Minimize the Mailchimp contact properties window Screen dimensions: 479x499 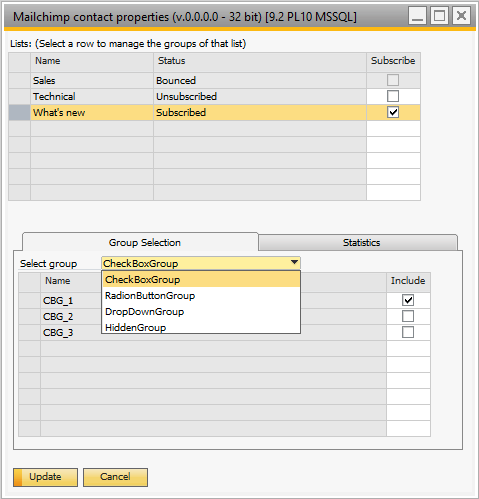417,16
